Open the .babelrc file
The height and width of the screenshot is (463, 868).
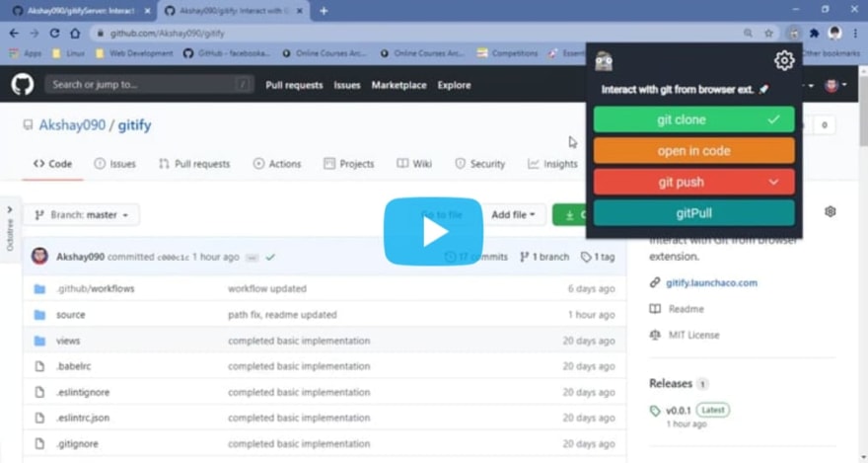pos(74,366)
